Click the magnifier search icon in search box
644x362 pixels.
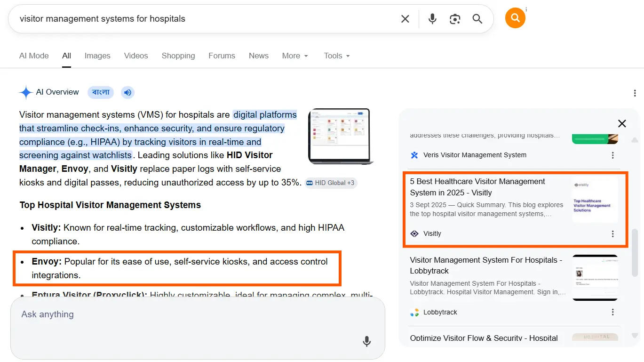click(x=477, y=19)
